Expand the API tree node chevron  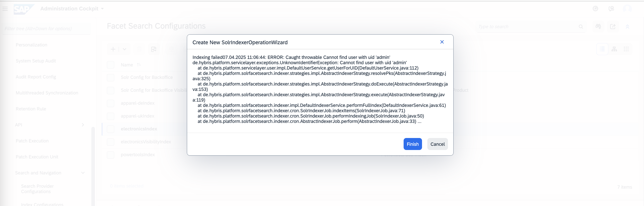coord(83,125)
